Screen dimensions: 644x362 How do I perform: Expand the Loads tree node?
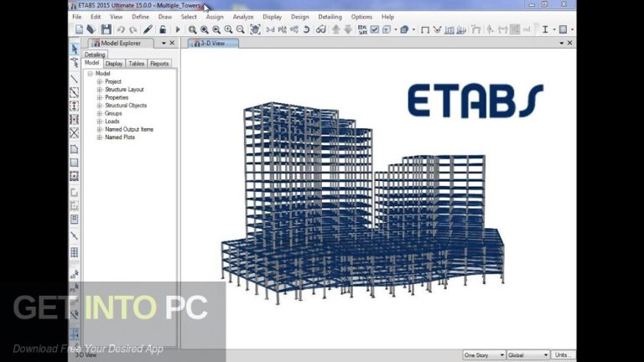pyautogui.click(x=100, y=122)
